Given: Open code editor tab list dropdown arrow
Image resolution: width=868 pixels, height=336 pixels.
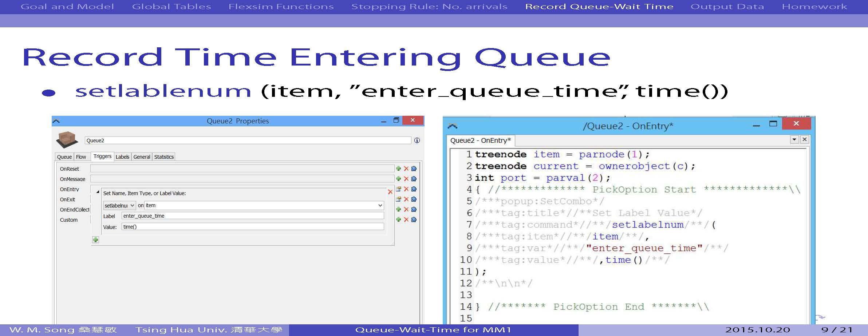Looking at the screenshot, I should 794,139.
